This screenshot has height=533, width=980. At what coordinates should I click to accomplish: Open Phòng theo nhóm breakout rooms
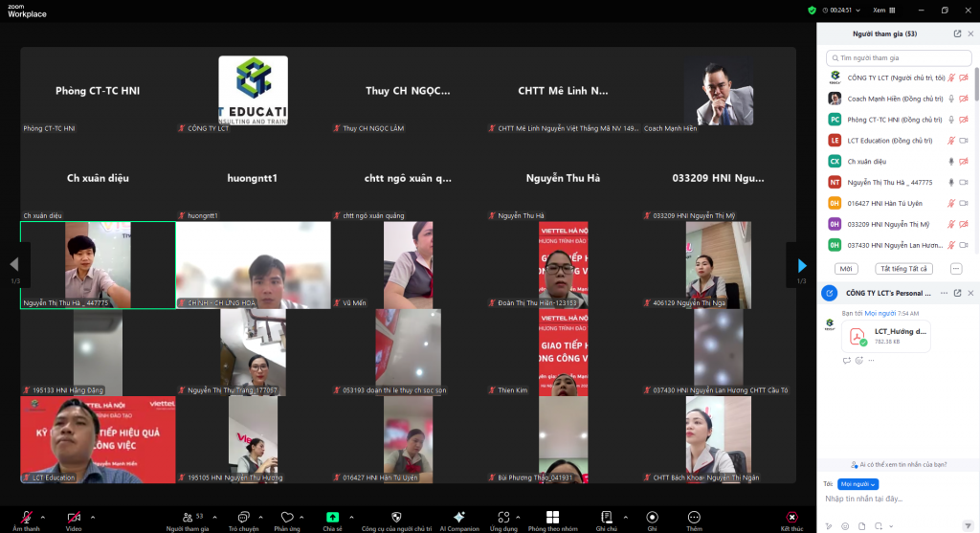pos(552,520)
